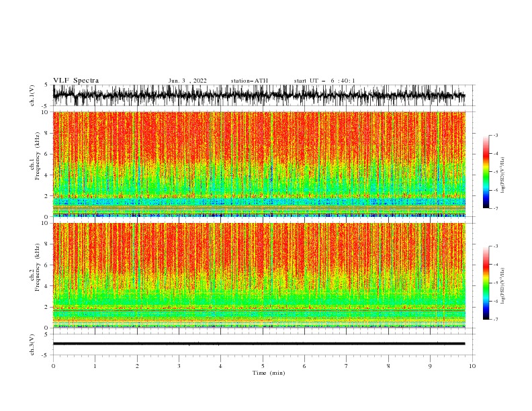Click the ch.1 frequency spectrogram plot
The height and width of the screenshot is (411, 532).
(259, 164)
